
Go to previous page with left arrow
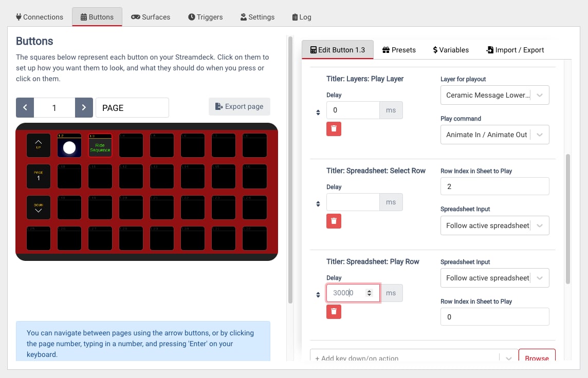pyautogui.click(x=25, y=107)
